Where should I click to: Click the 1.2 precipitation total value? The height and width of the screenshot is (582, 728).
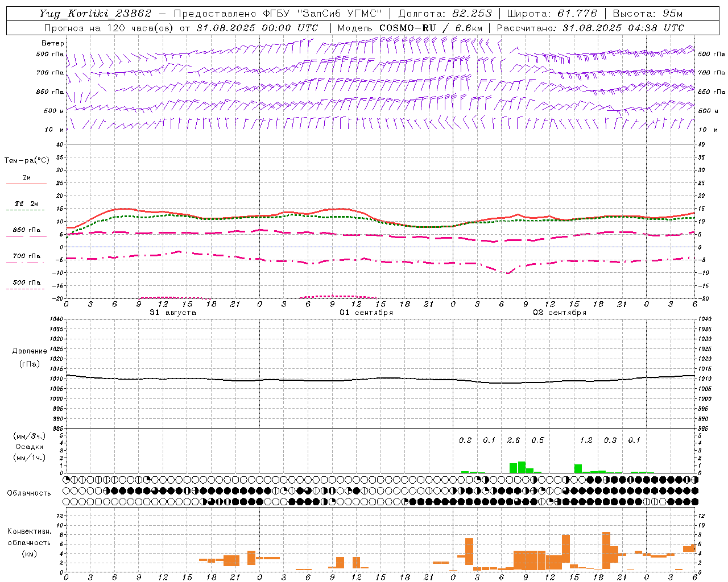point(586,440)
